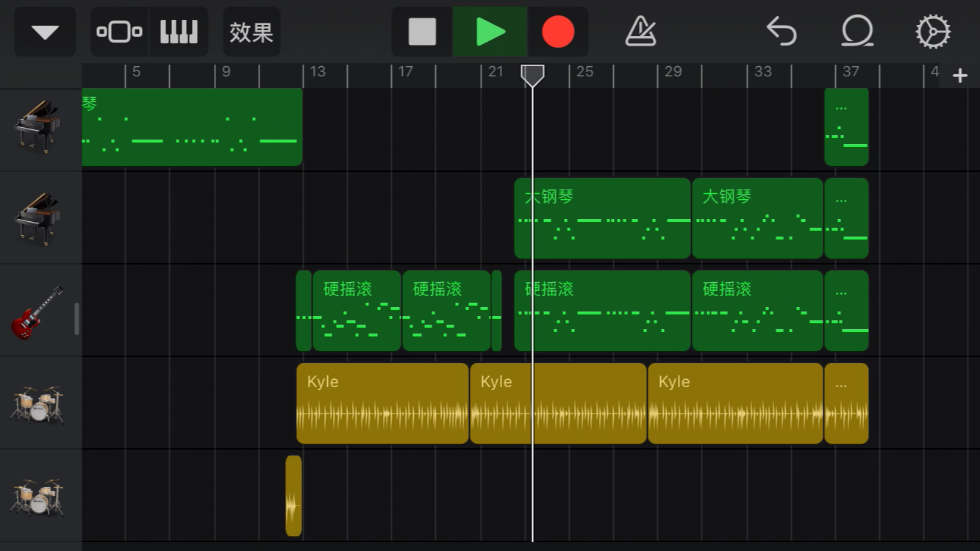Stop playback with the square button
980x551 pixels.
tap(422, 32)
